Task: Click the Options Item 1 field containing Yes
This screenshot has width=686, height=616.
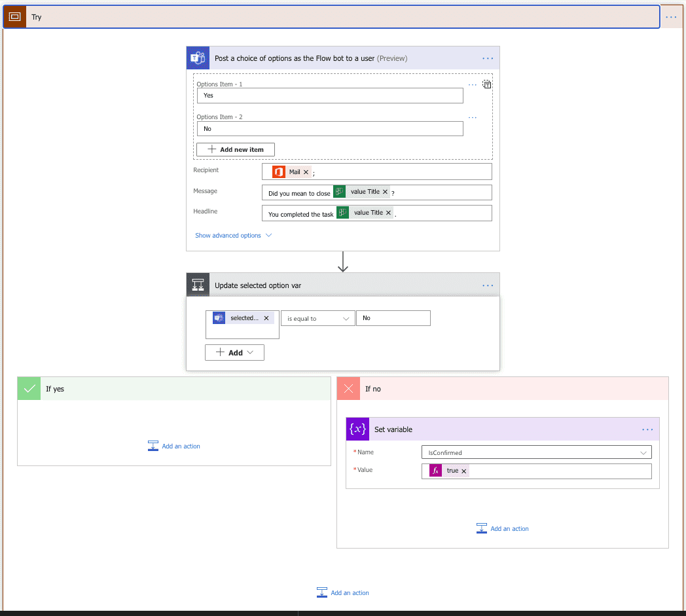Action: point(330,96)
